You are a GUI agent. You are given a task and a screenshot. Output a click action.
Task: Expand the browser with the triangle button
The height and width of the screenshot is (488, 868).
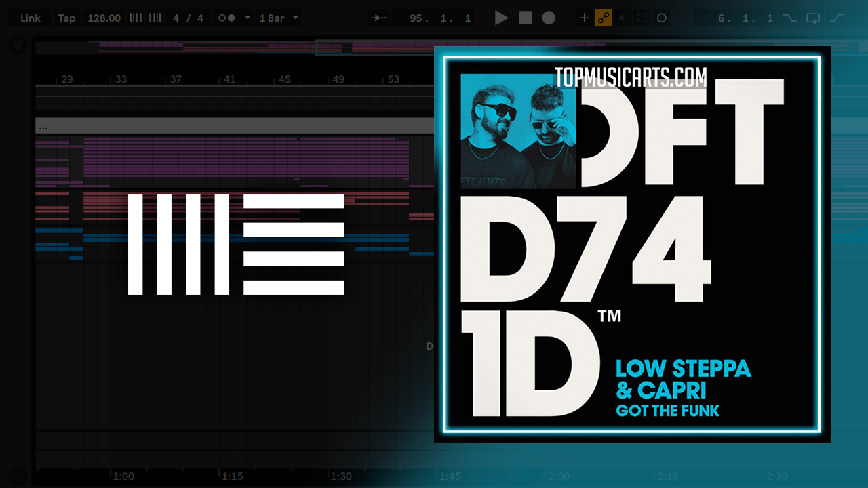tap(18, 46)
